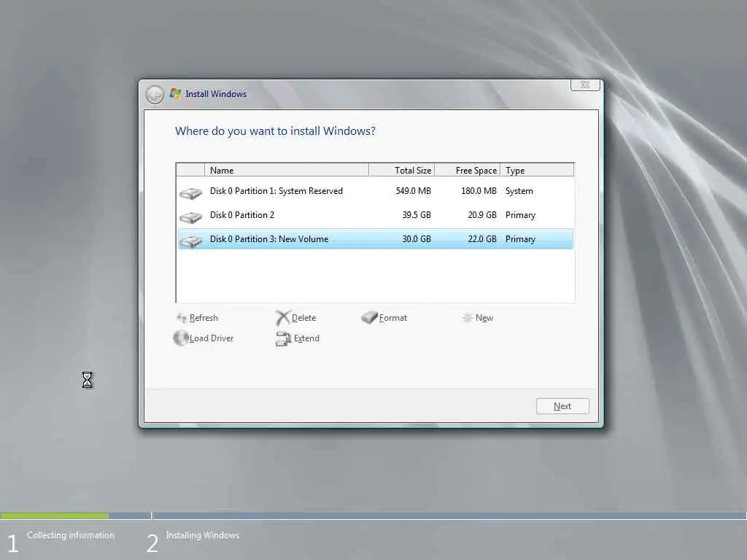Click the New starburst icon
747x560 pixels.
[468, 318]
